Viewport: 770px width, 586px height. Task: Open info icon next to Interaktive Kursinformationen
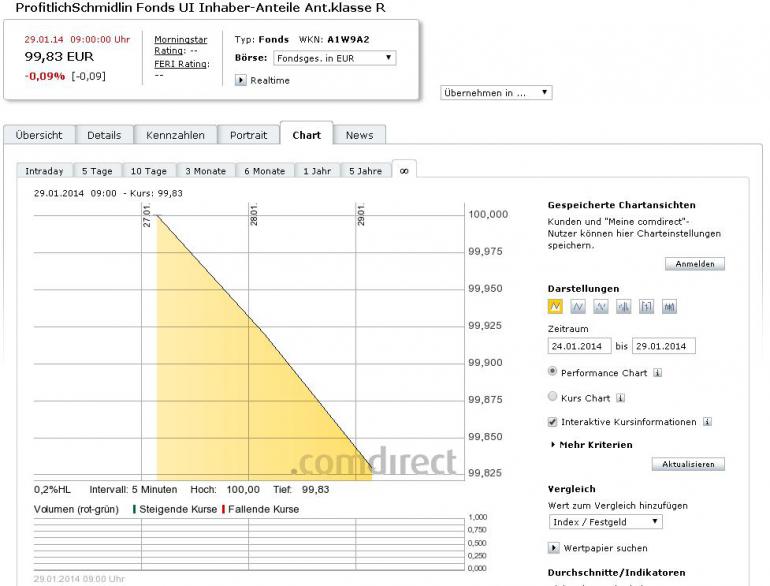pos(707,421)
